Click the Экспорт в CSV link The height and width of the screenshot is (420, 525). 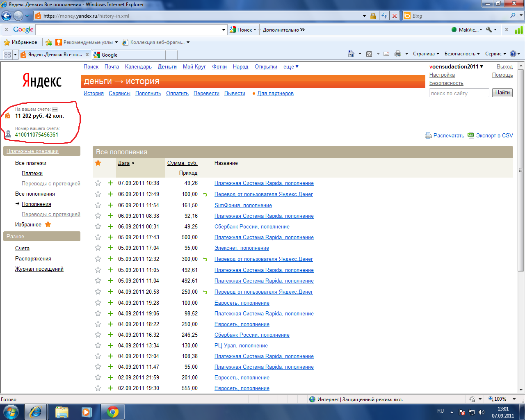495,136
